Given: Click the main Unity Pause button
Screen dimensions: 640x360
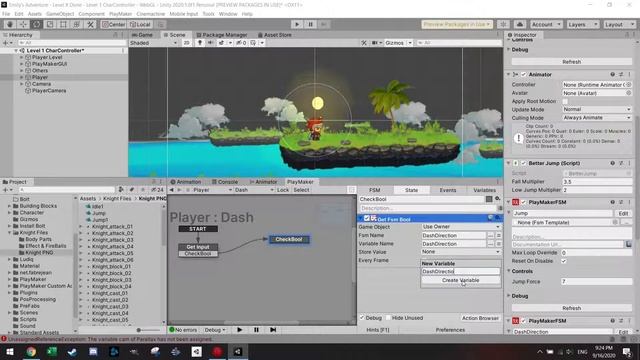Looking at the screenshot, I should click(310, 24).
